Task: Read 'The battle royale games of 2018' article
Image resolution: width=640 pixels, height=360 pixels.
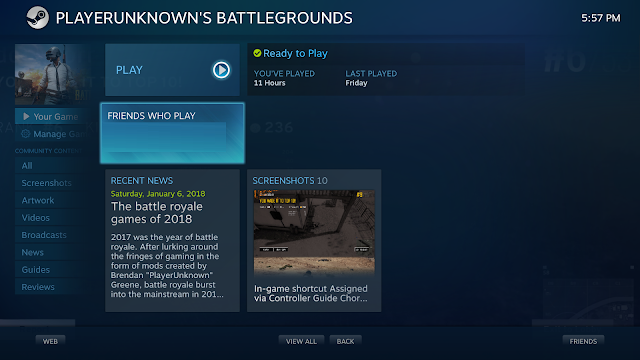Action: (157, 213)
